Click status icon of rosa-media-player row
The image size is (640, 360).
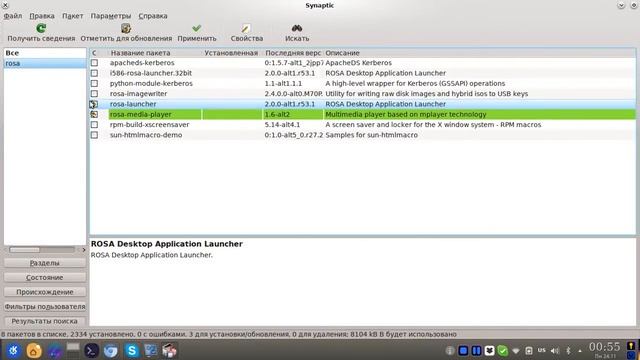tap(94, 114)
